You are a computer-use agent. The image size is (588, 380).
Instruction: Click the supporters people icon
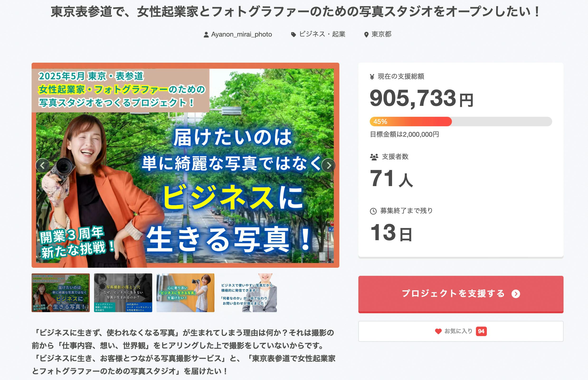(374, 157)
